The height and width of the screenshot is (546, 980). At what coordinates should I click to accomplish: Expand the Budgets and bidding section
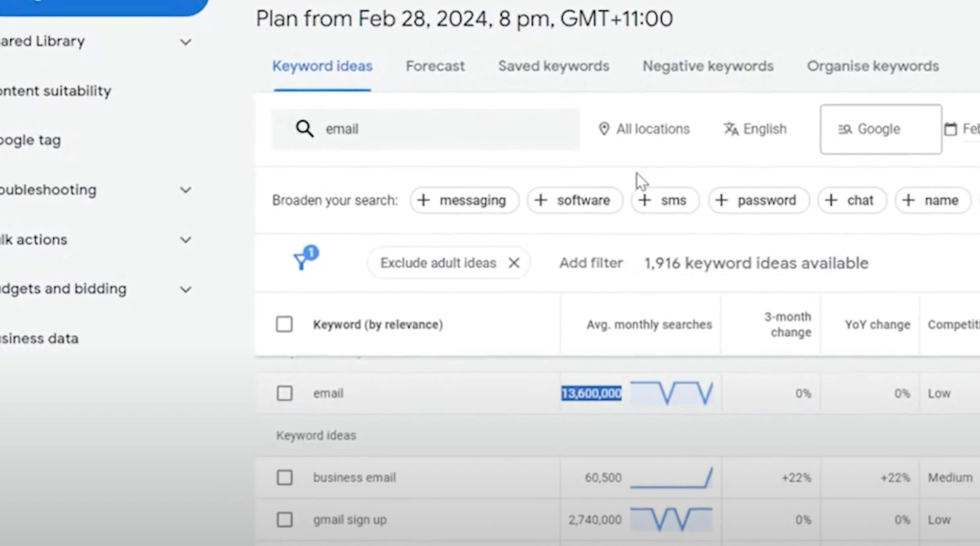[x=186, y=290]
